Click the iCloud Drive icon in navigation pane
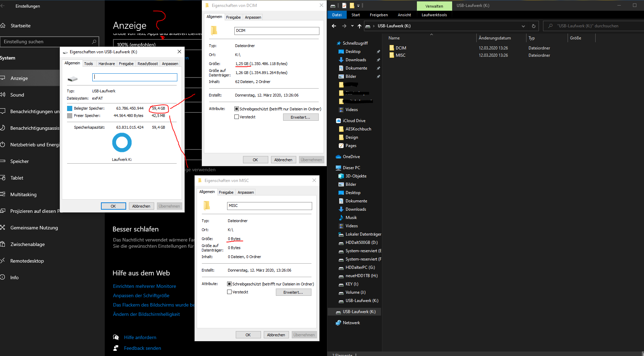644x356 pixels. click(338, 121)
